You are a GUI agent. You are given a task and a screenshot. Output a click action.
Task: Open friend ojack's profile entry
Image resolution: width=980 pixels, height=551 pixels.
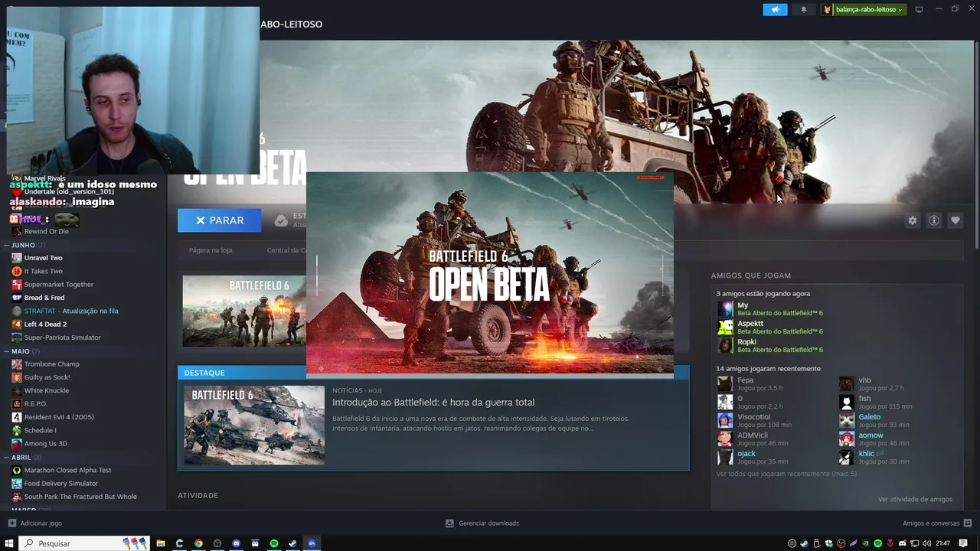[752, 458]
